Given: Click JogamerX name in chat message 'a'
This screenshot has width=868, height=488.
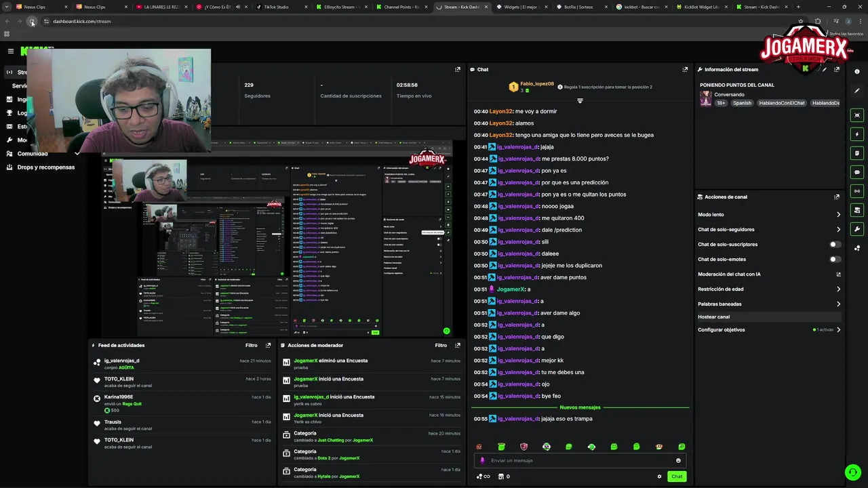Looking at the screenshot, I should tap(511, 289).
